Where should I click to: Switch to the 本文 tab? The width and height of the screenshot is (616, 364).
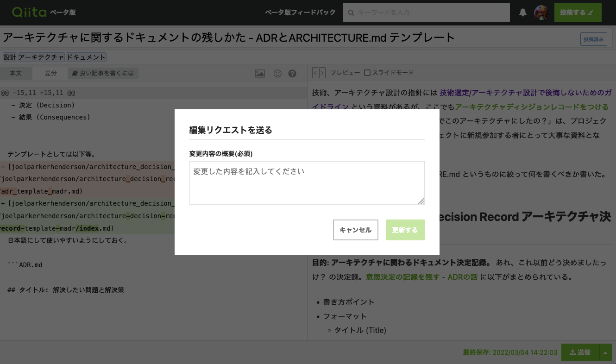point(16,73)
